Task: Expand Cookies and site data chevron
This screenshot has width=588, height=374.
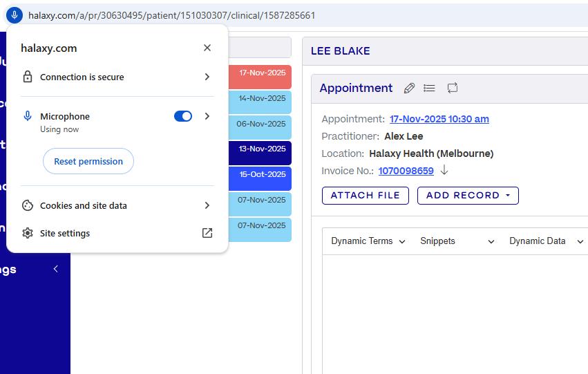Action: (x=207, y=205)
